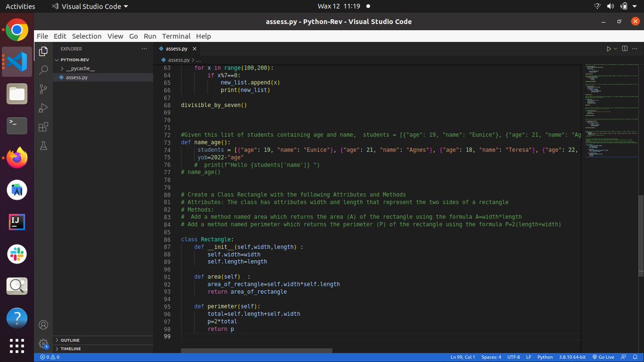Select assess.py in the Explorer tree

point(76,77)
